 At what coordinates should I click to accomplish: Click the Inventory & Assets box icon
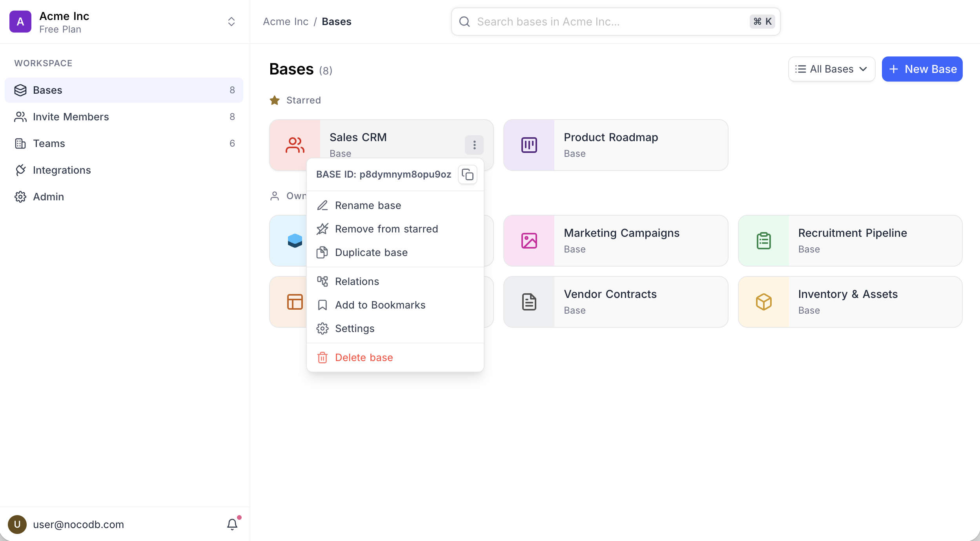(764, 302)
